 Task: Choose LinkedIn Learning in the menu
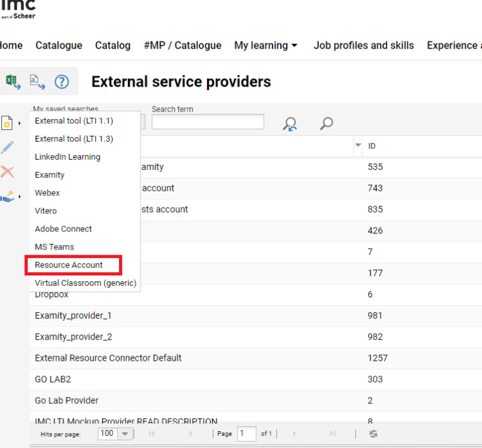(x=67, y=156)
